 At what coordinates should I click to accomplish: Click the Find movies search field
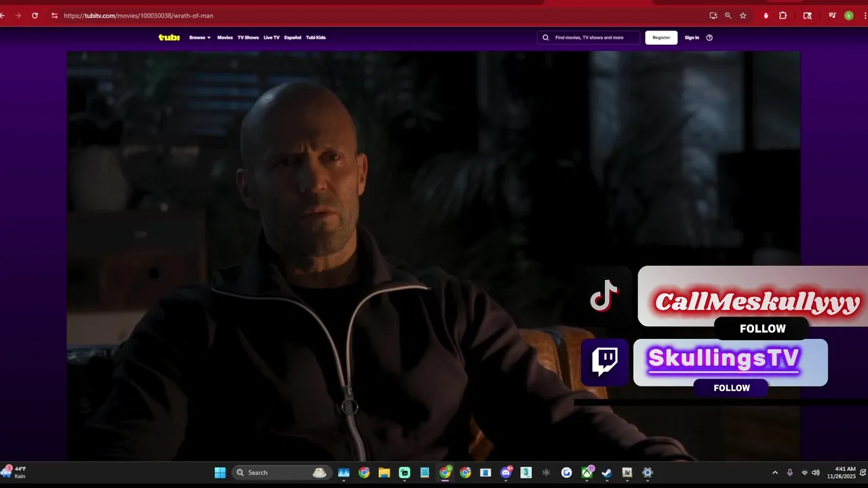589,38
